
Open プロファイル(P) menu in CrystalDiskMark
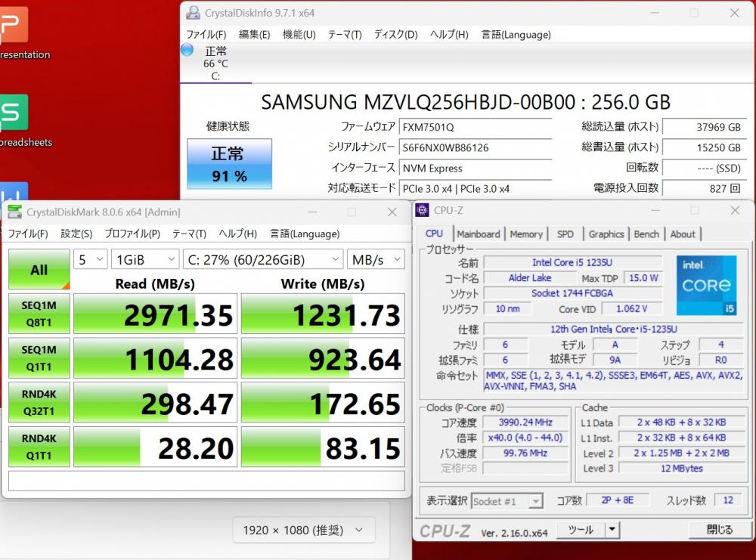(x=132, y=234)
